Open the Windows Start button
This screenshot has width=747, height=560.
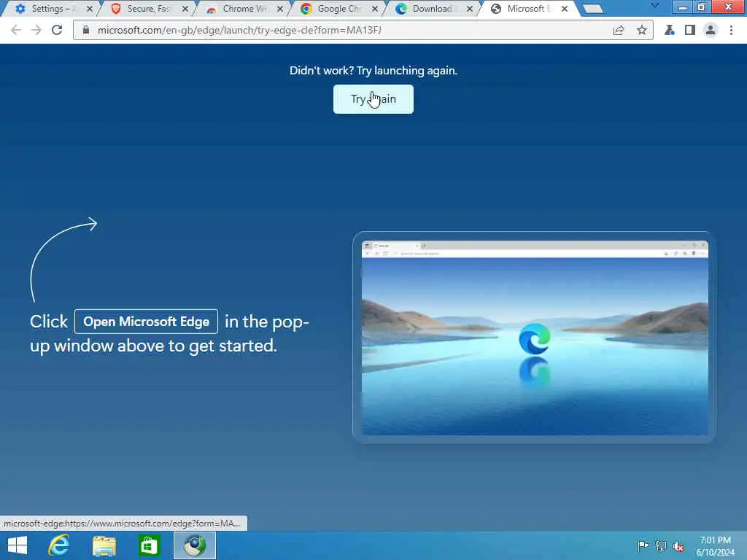tap(18, 545)
